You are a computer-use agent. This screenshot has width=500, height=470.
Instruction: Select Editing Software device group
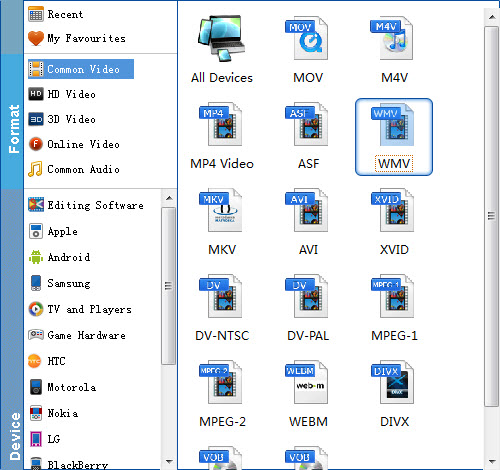click(86, 205)
